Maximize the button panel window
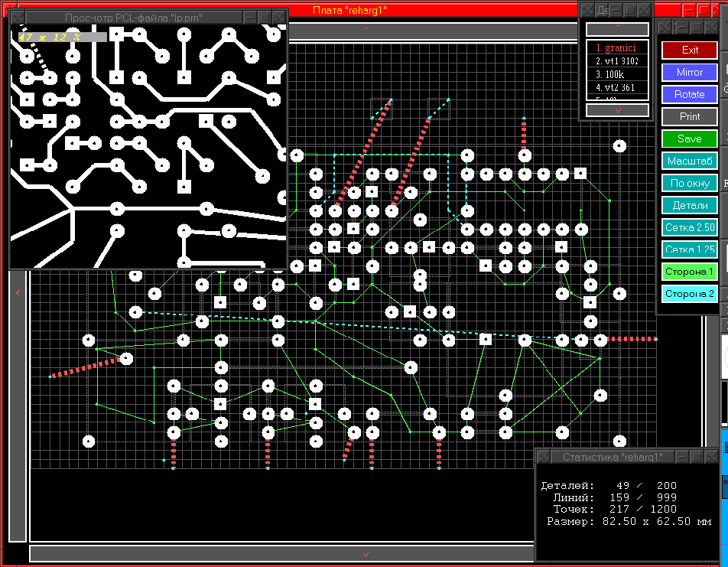 tap(697, 28)
